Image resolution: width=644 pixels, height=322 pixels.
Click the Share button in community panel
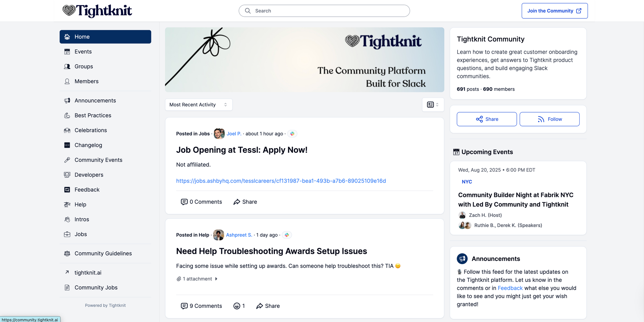click(487, 119)
